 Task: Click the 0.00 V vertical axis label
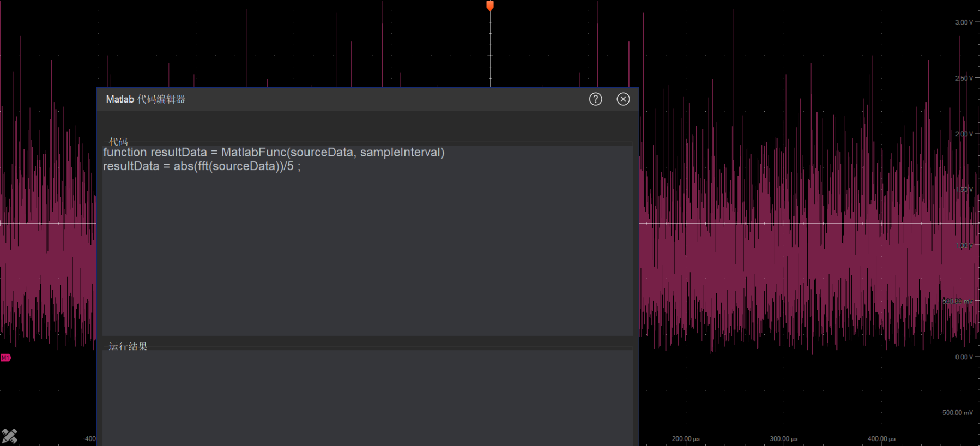pyautogui.click(x=963, y=357)
